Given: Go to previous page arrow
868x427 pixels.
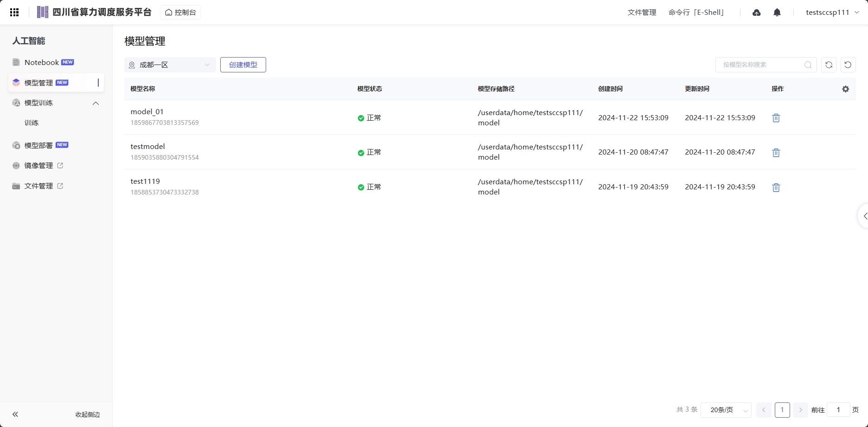Looking at the screenshot, I should click(x=764, y=410).
